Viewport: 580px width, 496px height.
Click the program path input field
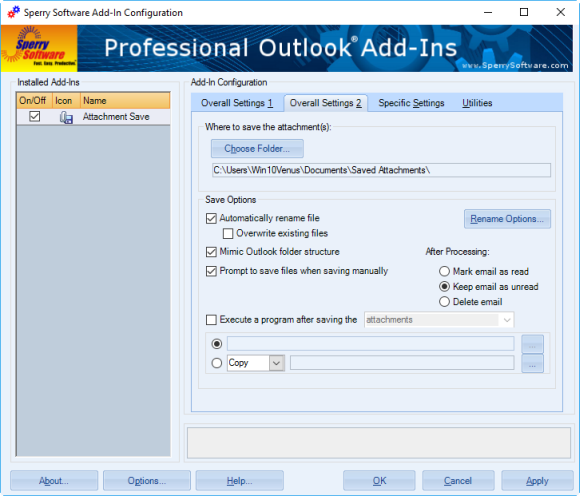(x=370, y=344)
